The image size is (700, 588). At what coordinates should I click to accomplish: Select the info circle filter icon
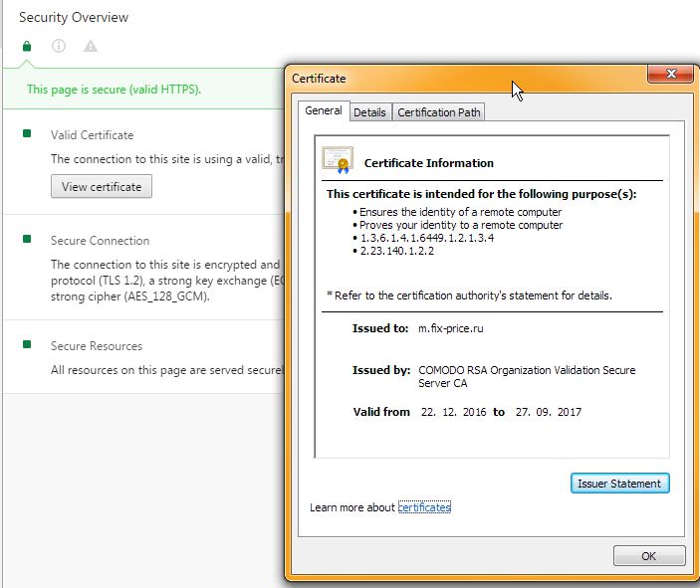tap(59, 46)
